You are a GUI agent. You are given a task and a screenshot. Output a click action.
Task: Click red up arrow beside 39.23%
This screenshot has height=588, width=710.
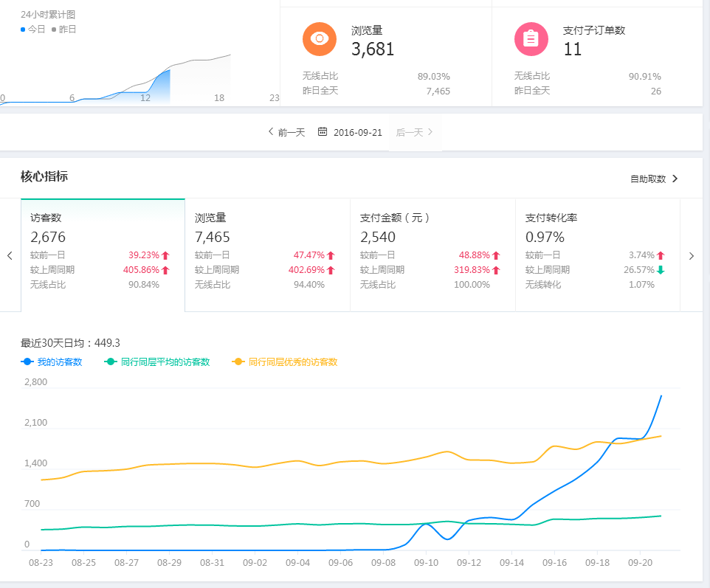click(x=165, y=255)
